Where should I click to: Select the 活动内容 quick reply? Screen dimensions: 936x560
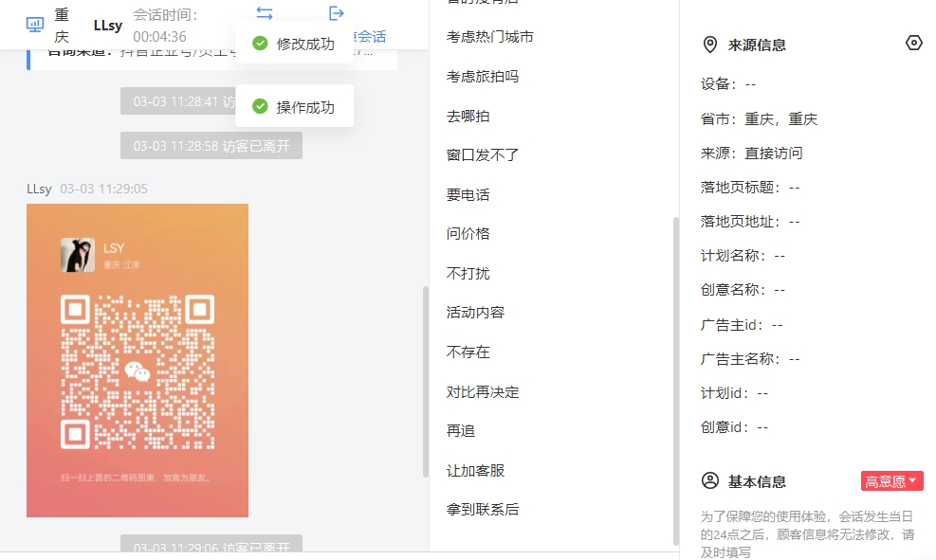[x=475, y=313]
